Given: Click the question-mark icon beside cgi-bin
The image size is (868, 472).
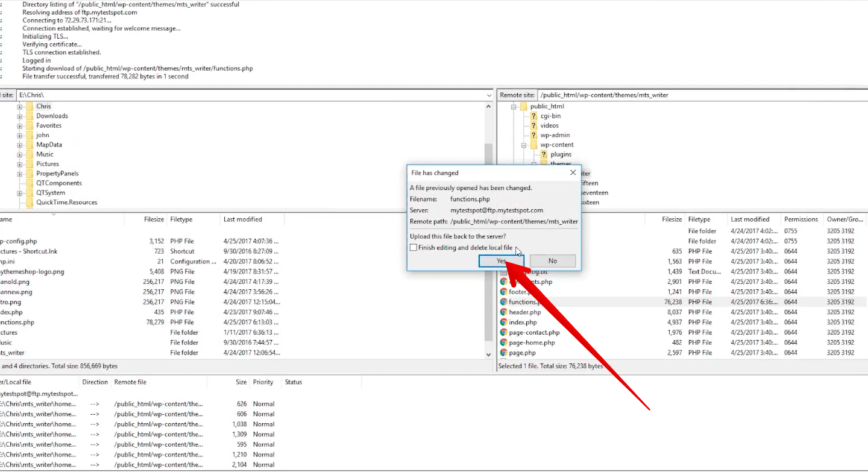Looking at the screenshot, I should point(533,116).
